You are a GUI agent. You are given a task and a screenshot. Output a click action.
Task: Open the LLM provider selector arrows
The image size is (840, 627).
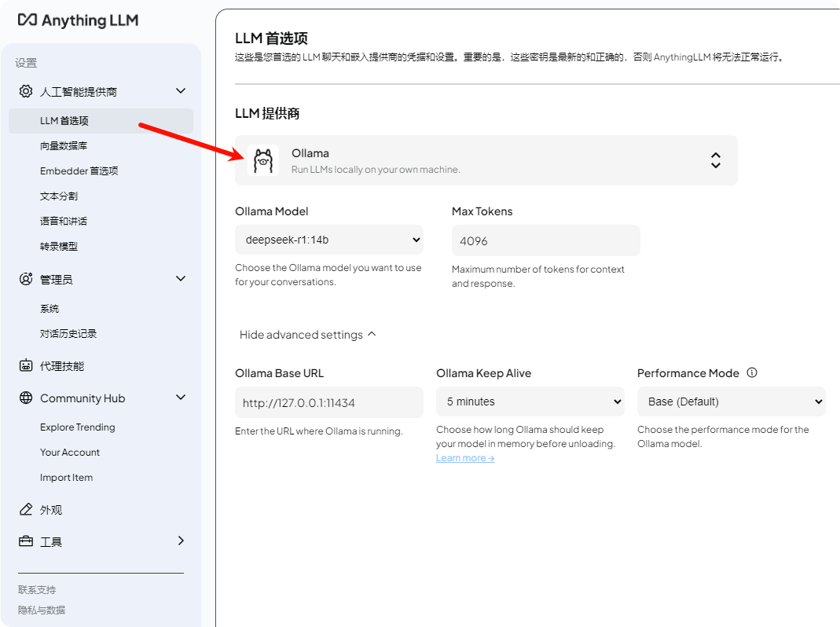pos(716,160)
